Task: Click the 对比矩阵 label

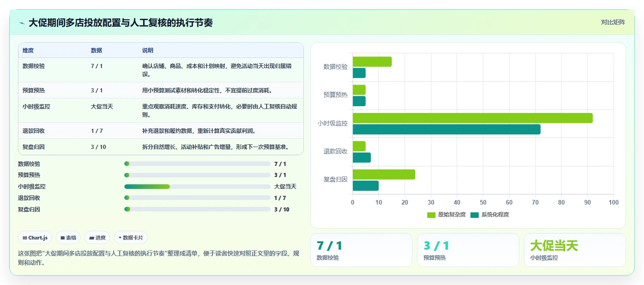Action: [613, 22]
